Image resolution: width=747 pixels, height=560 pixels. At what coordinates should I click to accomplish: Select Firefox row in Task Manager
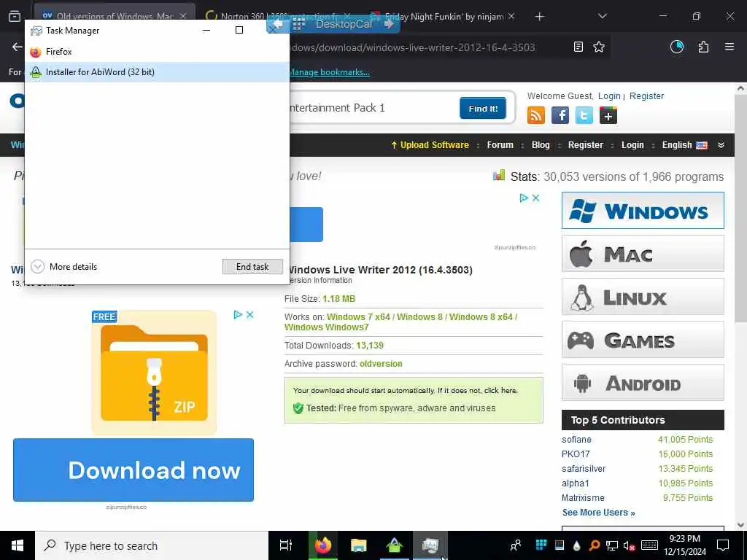tap(157, 52)
